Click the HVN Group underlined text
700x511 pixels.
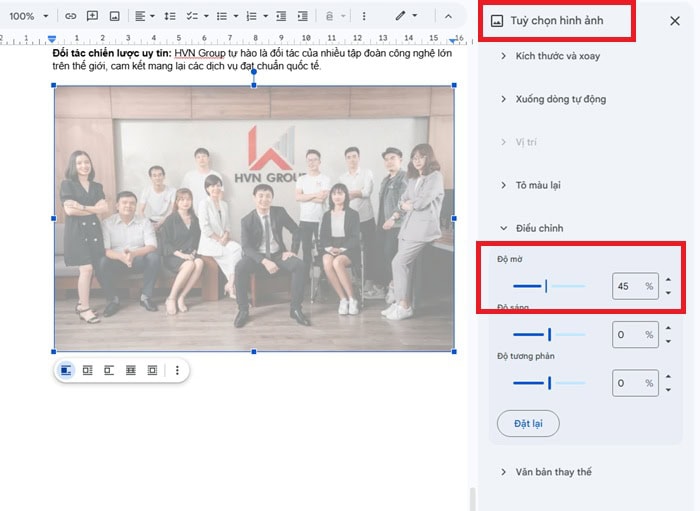click(x=200, y=54)
